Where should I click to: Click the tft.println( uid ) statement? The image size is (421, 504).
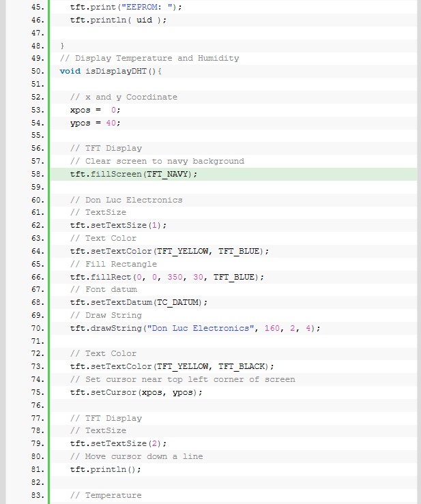pyautogui.click(x=118, y=20)
